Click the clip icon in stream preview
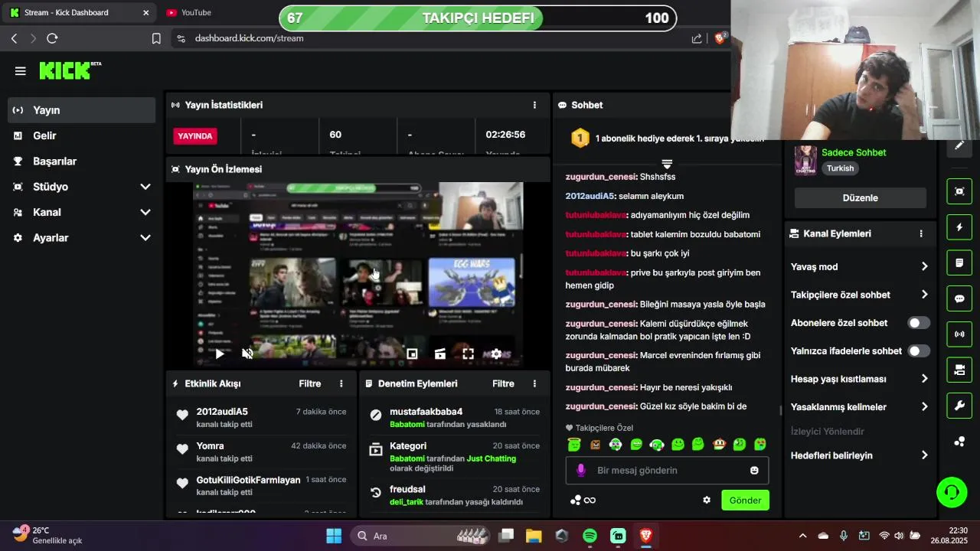Screen dimensions: 980x551 [x=439, y=354]
